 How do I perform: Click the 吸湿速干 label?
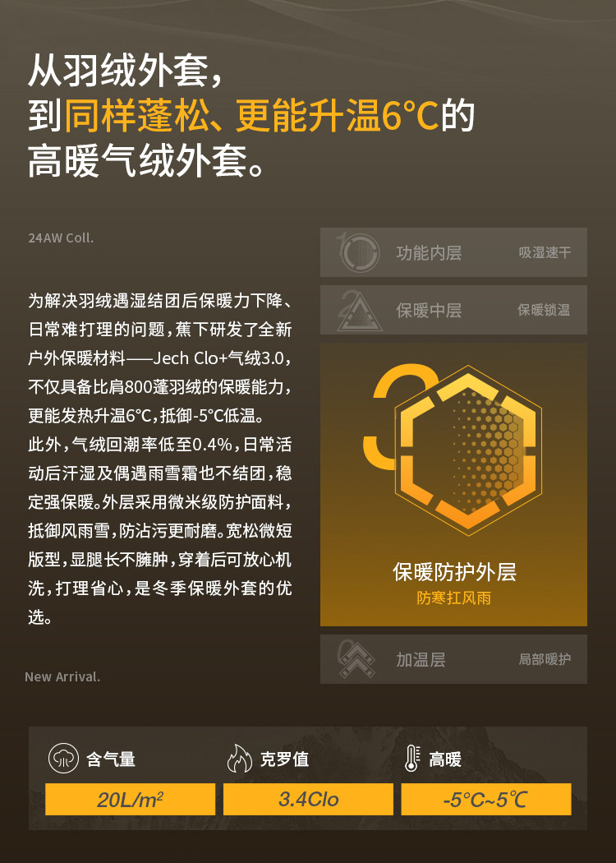(x=545, y=252)
